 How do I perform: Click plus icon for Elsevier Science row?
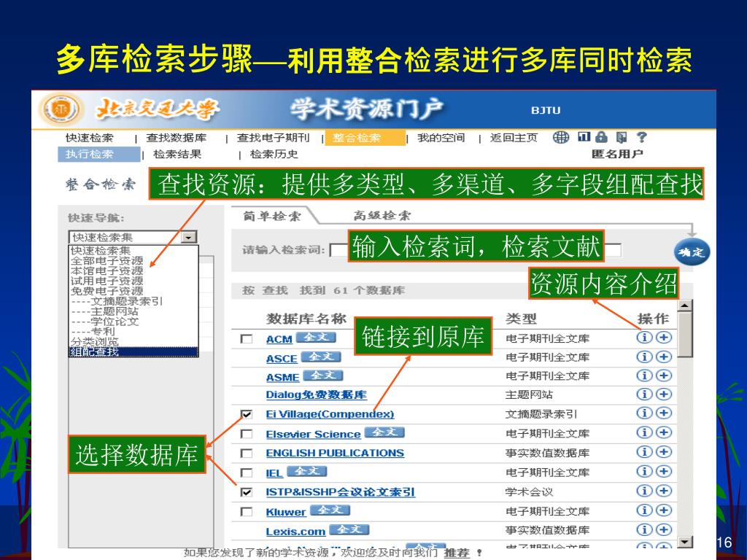click(x=664, y=432)
